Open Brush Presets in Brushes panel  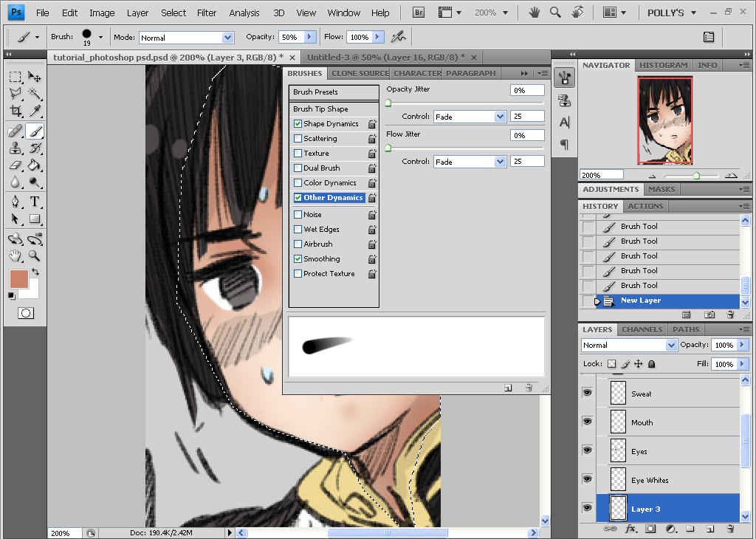334,92
